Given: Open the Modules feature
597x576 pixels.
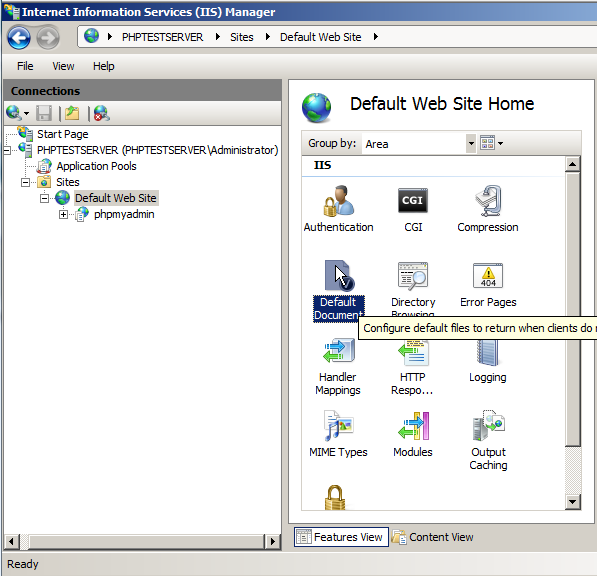Looking at the screenshot, I should [413, 434].
